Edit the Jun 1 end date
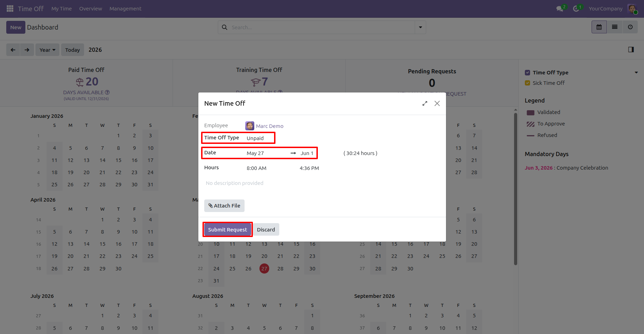The width and height of the screenshot is (644, 334). click(307, 153)
